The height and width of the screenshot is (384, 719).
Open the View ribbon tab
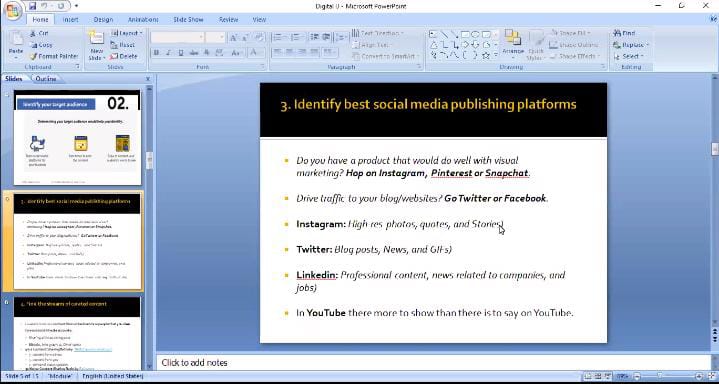[x=259, y=20]
